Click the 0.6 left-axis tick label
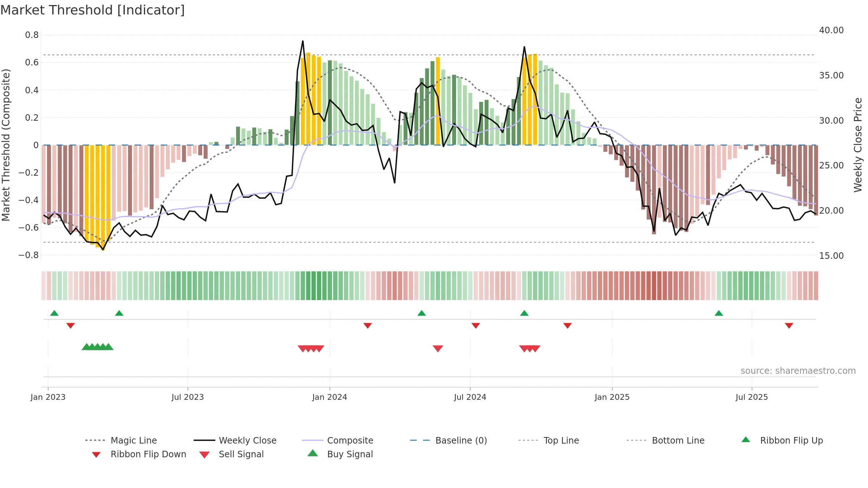The width and height of the screenshot is (868, 488). pyautogui.click(x=32, y=63)
